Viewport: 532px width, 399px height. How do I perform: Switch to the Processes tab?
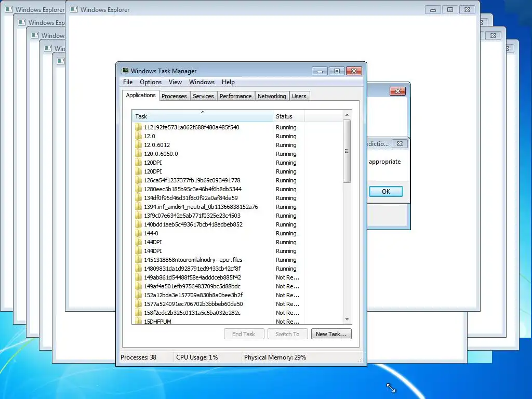pyautogui.click(x=174, y=96)
